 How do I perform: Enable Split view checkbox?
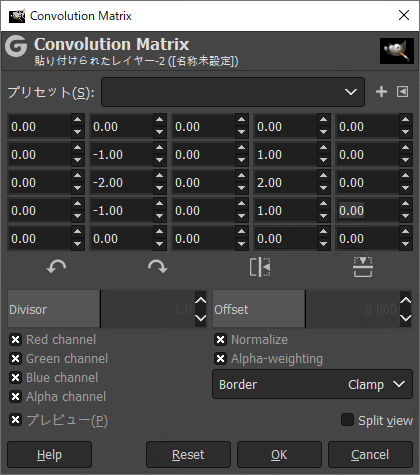click(x=347, y=420)
